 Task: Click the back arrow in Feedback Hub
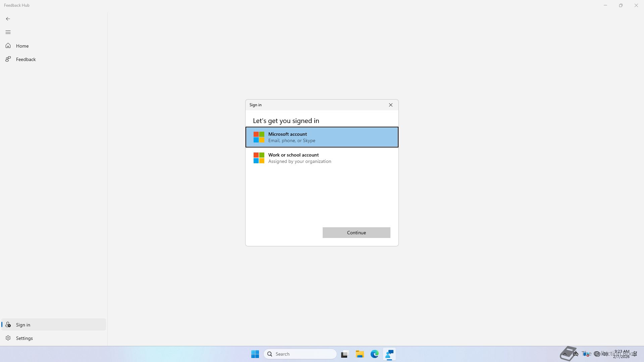[x=8, y=19]
